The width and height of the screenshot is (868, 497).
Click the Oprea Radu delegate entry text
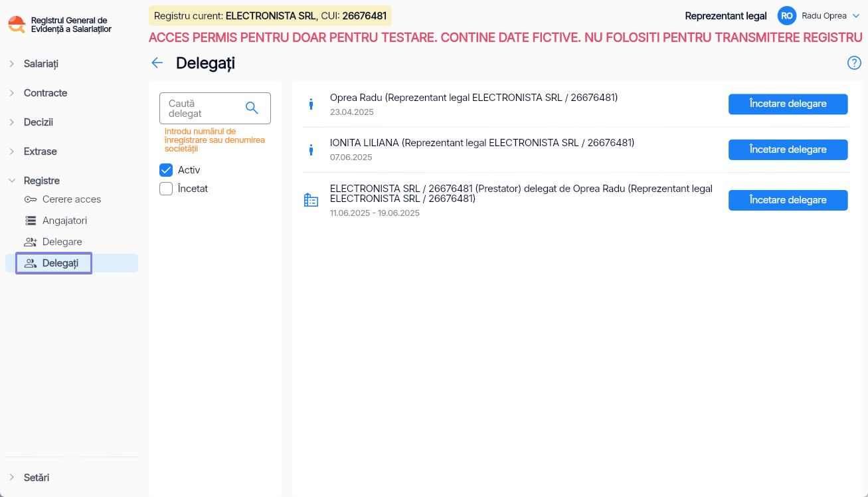tap(474, 98)
